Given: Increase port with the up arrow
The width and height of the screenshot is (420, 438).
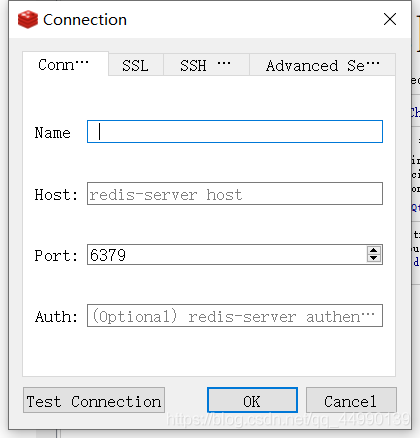Looking at the screenshot, I should [x=374, y=250].
